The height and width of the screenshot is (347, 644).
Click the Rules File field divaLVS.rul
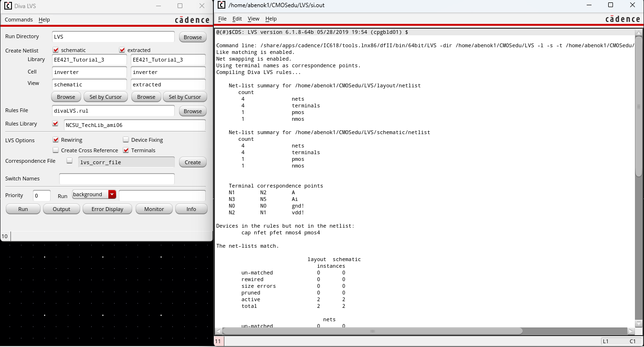point(113,110)
